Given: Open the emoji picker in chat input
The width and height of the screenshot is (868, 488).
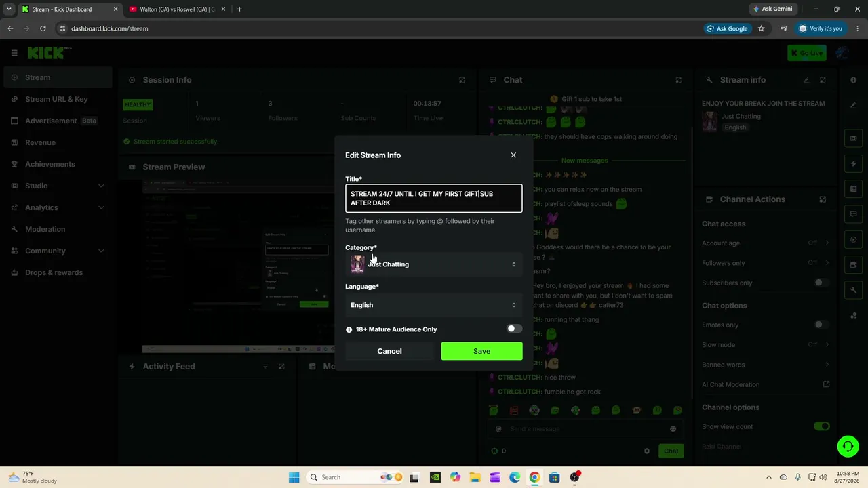Looking at the screenshot, I should coord(673,429).
